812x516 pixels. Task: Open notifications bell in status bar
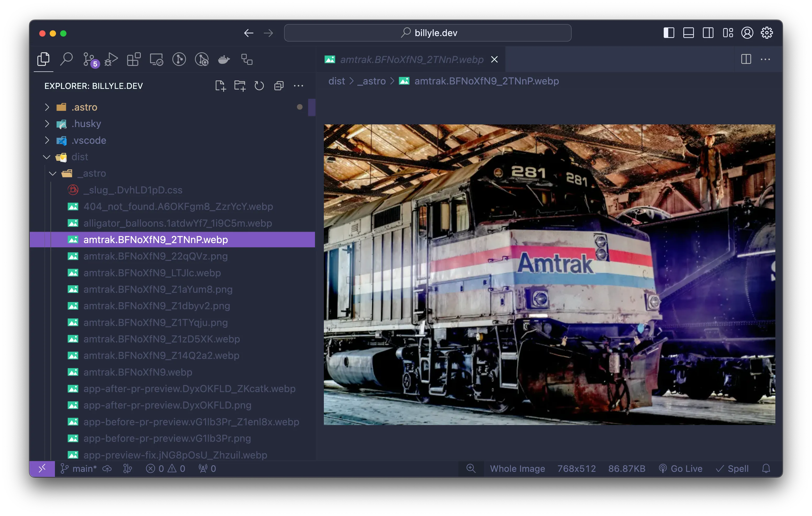(x=766, y=468)
